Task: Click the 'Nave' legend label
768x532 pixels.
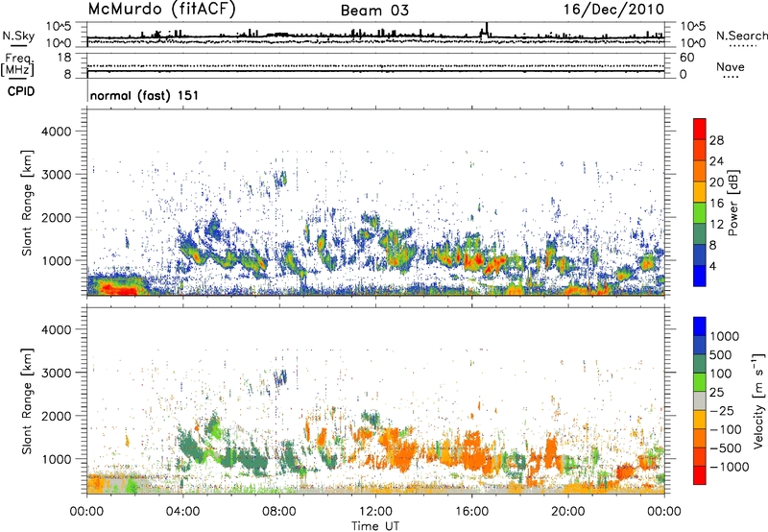Action: click(x=731, y=67)
